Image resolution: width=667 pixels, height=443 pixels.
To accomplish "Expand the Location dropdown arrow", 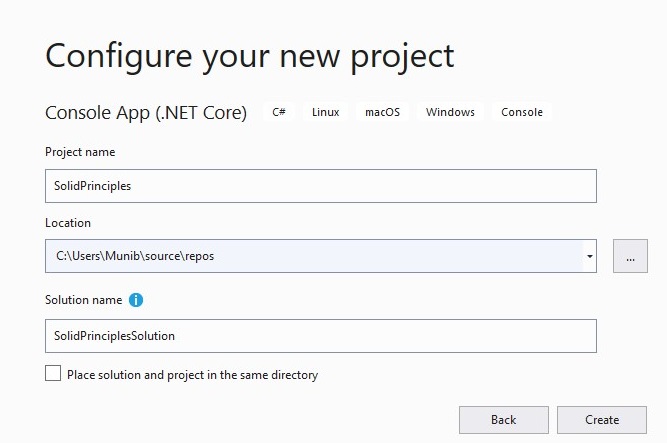I will click(590, 256).
